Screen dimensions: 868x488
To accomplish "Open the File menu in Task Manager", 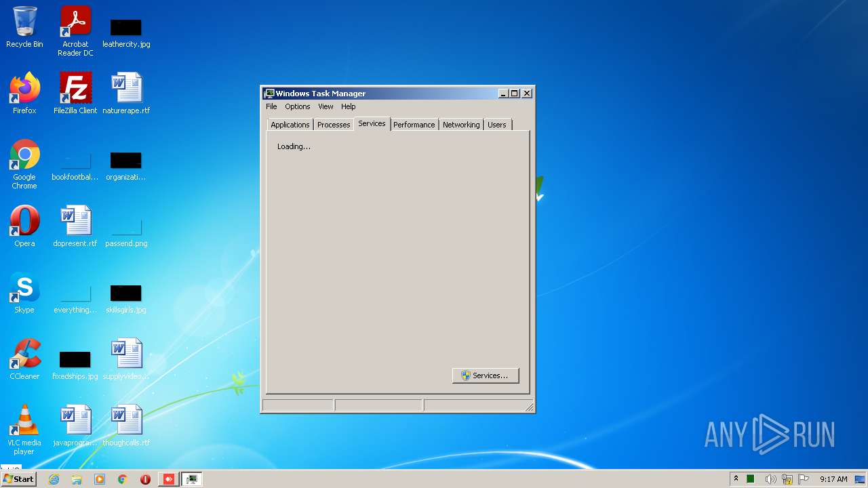I will [271, 106].
